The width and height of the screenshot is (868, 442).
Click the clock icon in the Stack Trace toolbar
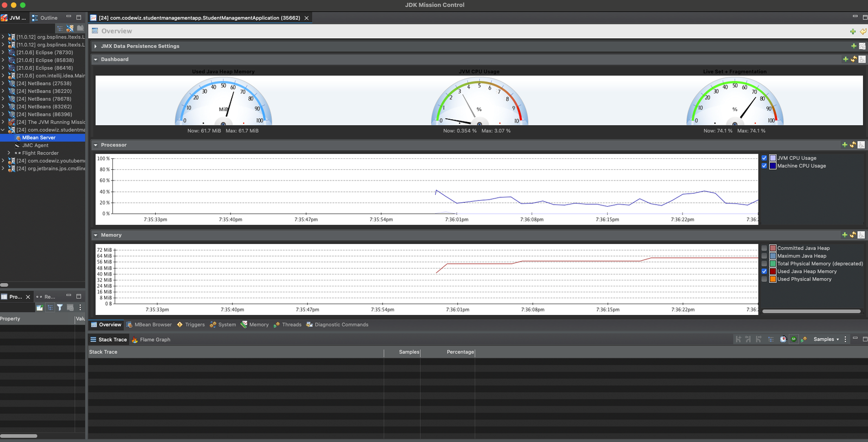[x=783, y=339]
